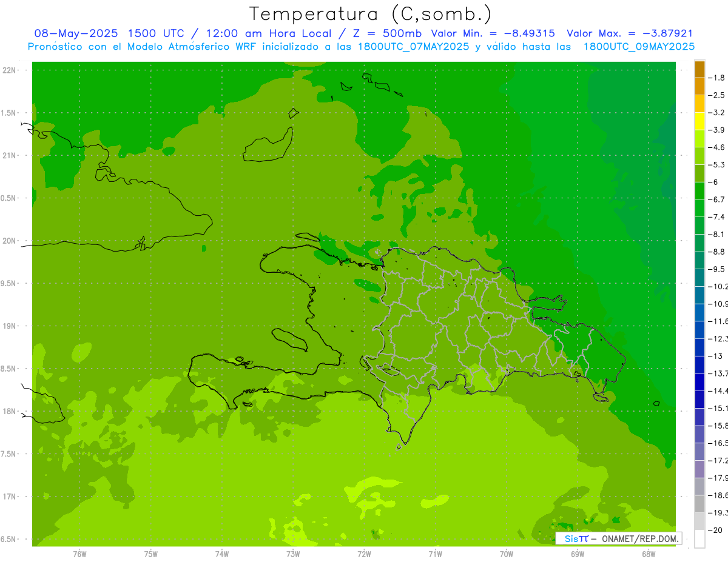Click the 75W longitude label

pos(151,554)
